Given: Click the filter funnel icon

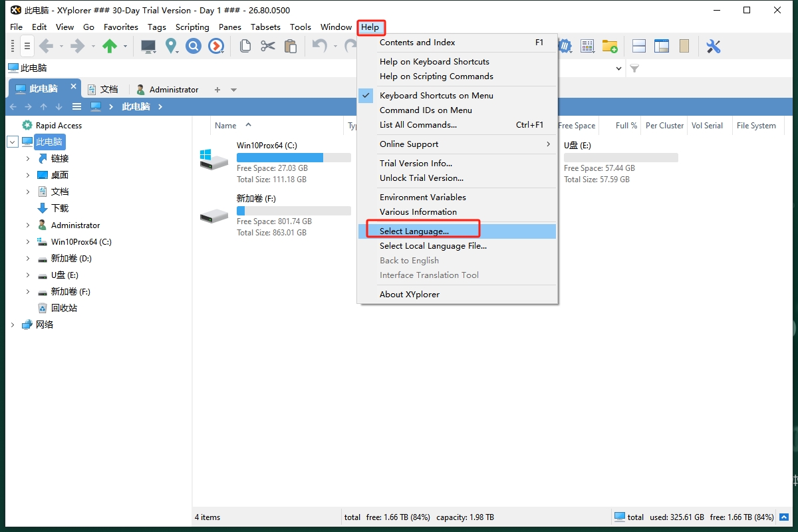Looking at the screenshot, I should coord(634,68).
